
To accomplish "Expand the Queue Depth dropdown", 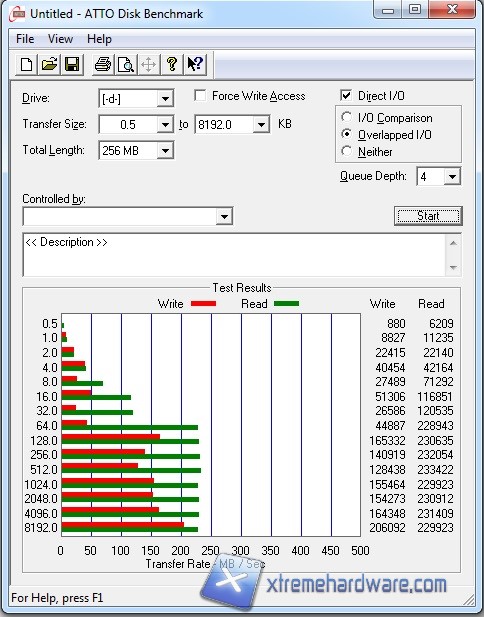I will click(x=452, y=176).
